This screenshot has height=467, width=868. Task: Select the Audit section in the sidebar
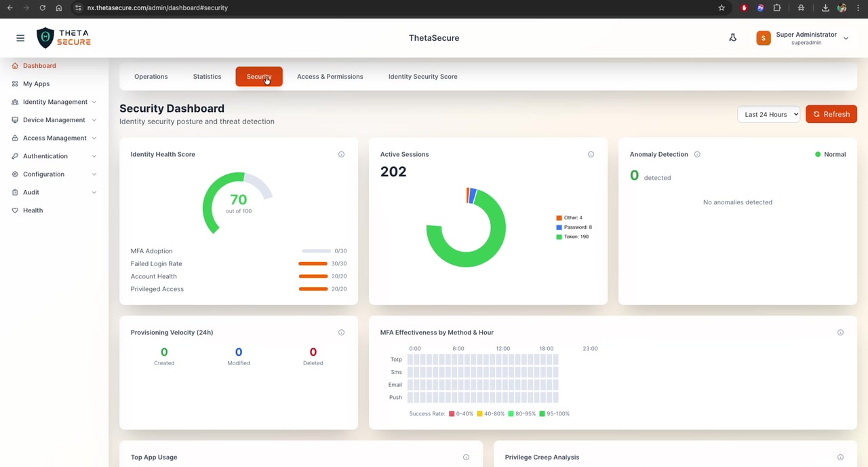coord(31,192)
